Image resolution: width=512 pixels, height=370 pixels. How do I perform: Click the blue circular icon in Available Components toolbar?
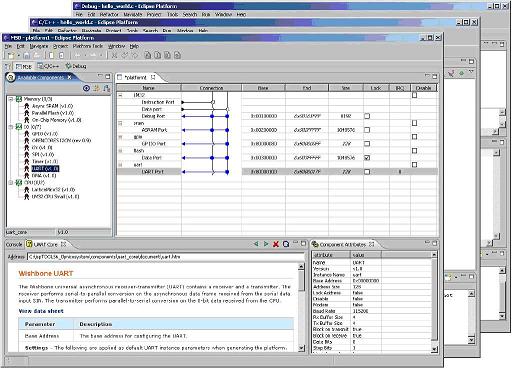tap(86, 88)
